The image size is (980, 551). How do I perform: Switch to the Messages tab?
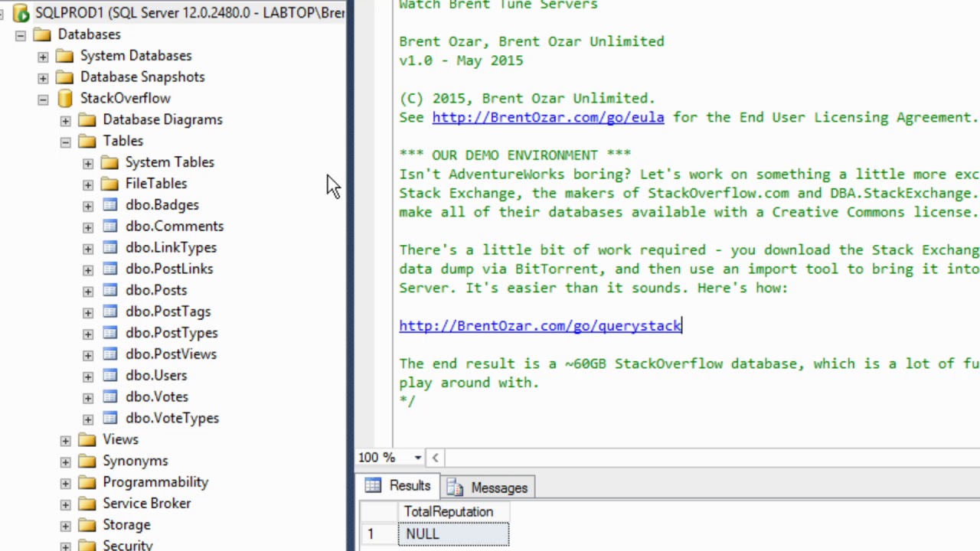point(488,487)
